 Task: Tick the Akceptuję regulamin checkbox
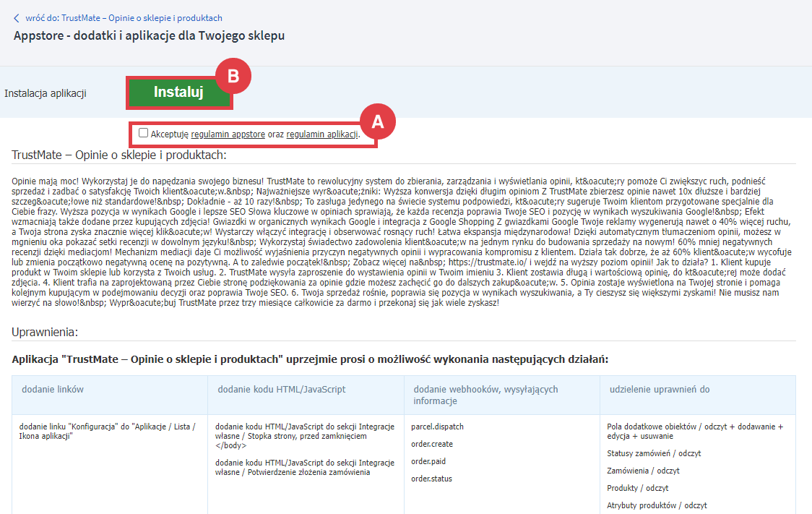(x=144, y=133)
